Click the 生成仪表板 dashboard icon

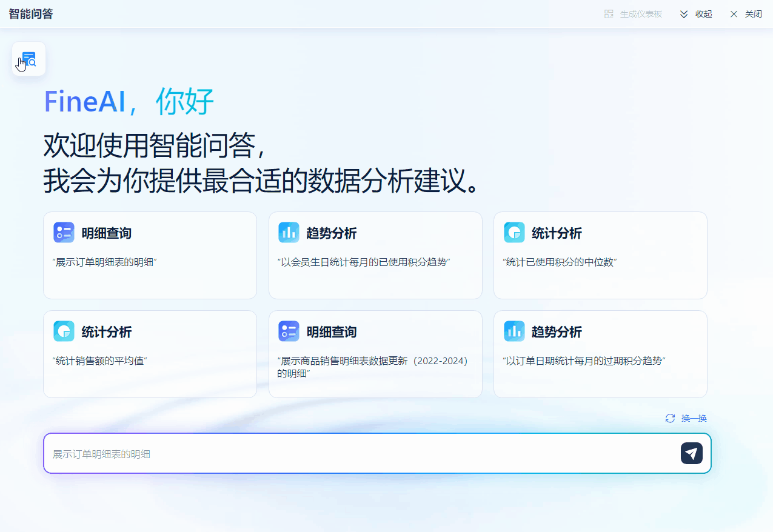pyautogui.click(x=609, y=14)
